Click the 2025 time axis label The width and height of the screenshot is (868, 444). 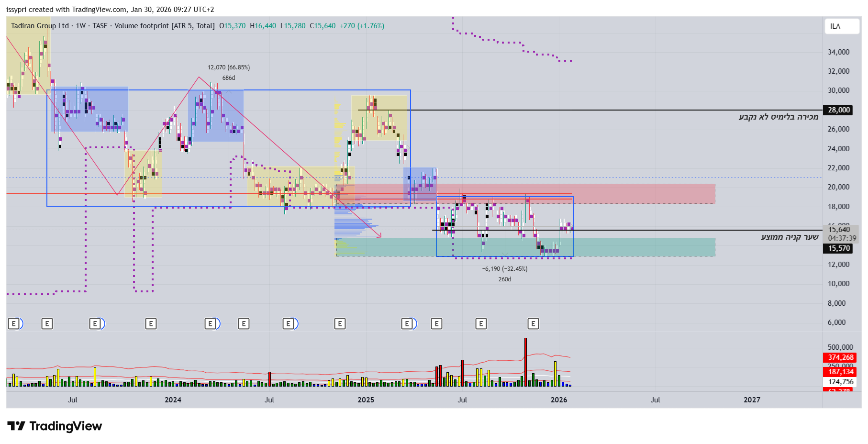click(366, 400)
